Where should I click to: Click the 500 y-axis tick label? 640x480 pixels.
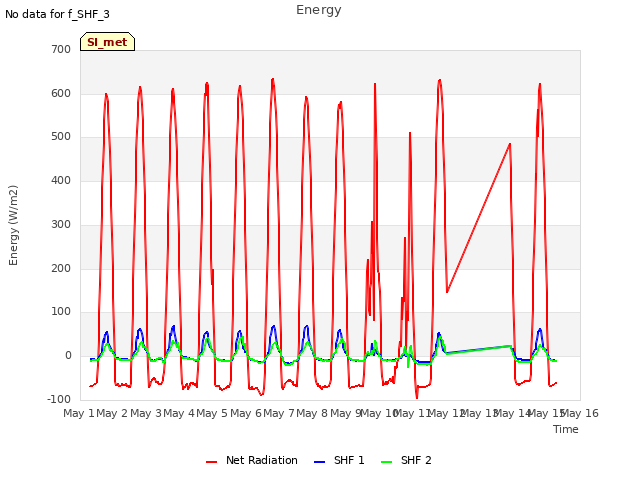[61, 137]
